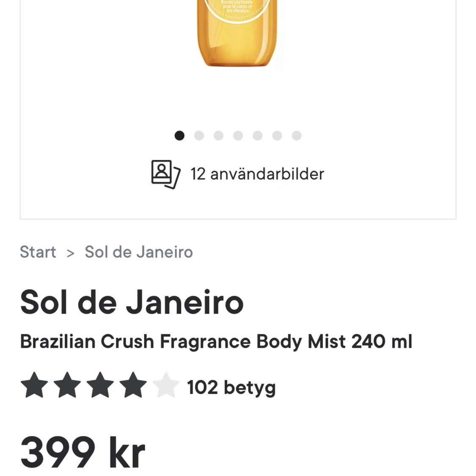
Task: Click the product bottle image
Action: pyautogui.click(x=238, y=34)
